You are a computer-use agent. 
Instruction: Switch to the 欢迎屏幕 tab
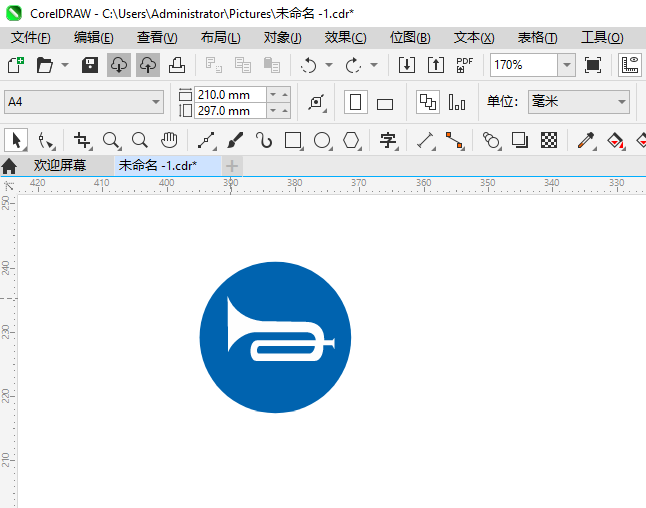click(60, 166)
